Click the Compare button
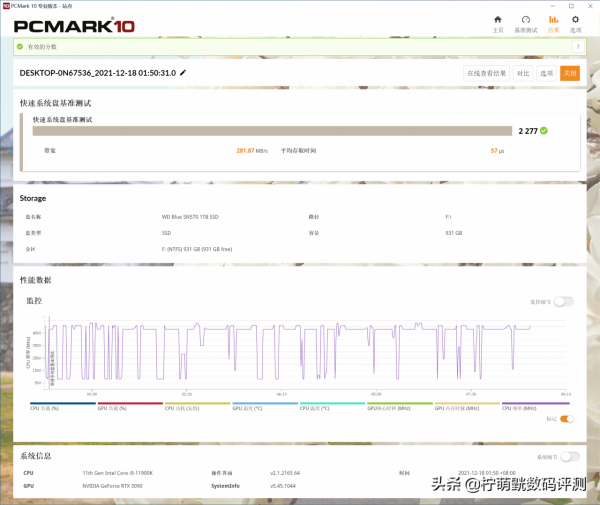Screen dimensions: 600x505 (x=523, y=73)
